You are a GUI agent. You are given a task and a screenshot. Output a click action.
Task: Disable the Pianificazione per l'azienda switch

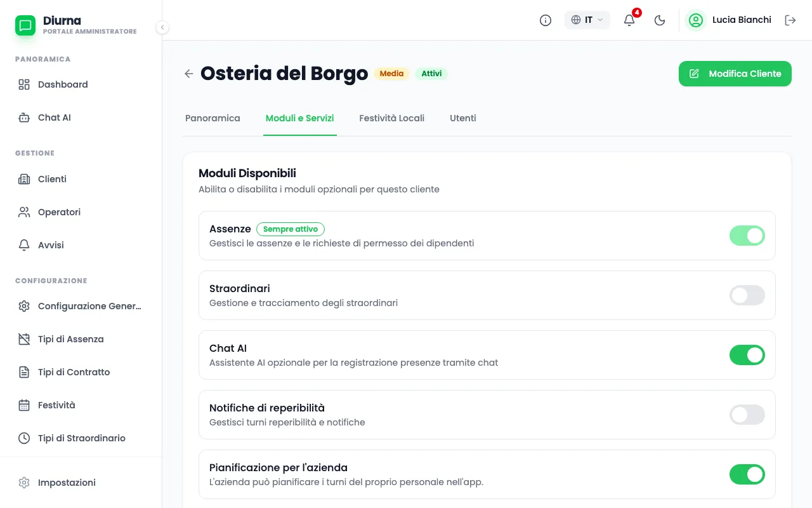pos(747,474)
